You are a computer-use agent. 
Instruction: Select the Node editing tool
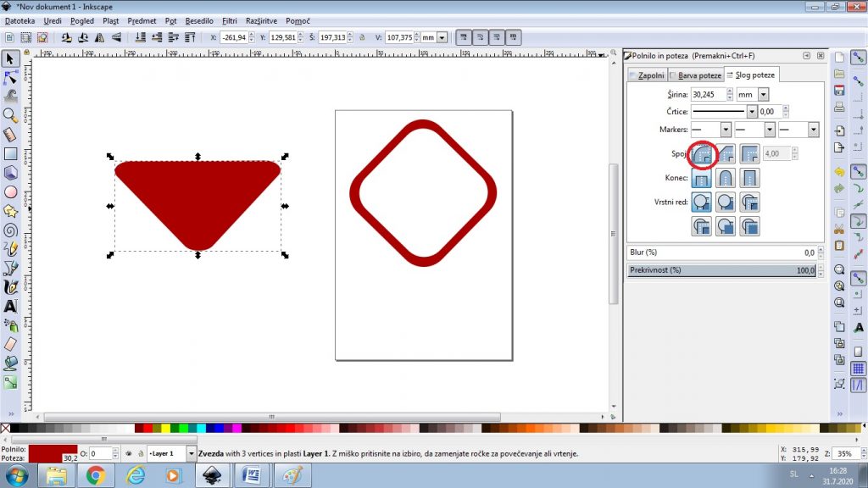[x=10, y=78]
